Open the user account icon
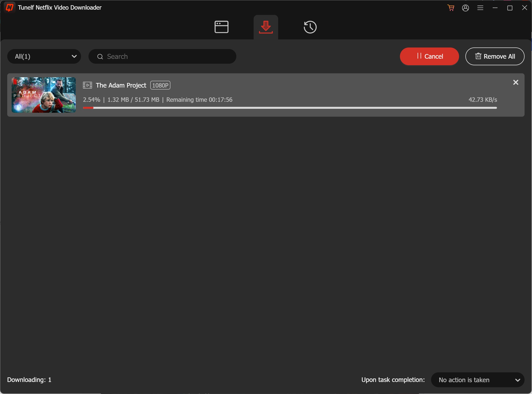This screenshot has height=394, width=532. 465,8
